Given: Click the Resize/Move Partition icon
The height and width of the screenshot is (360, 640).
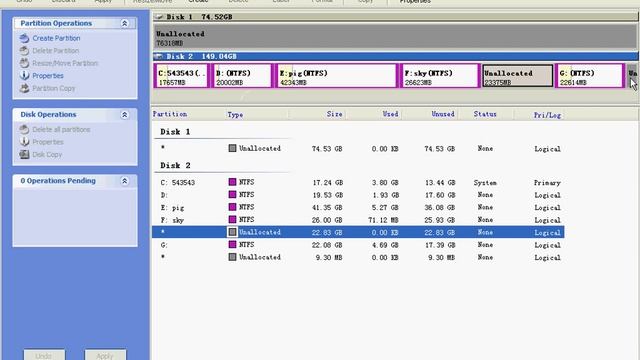Looking at the screenshot, I should 24,63.
